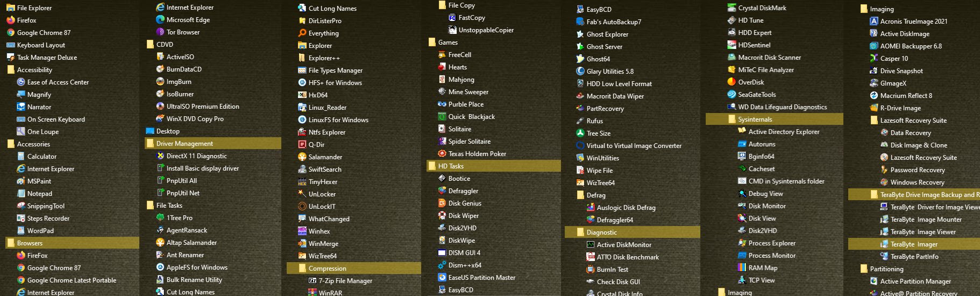Open the highlighted Compression folder
The width and height of the screenshot is (980, 296).
tap(354, 269)
